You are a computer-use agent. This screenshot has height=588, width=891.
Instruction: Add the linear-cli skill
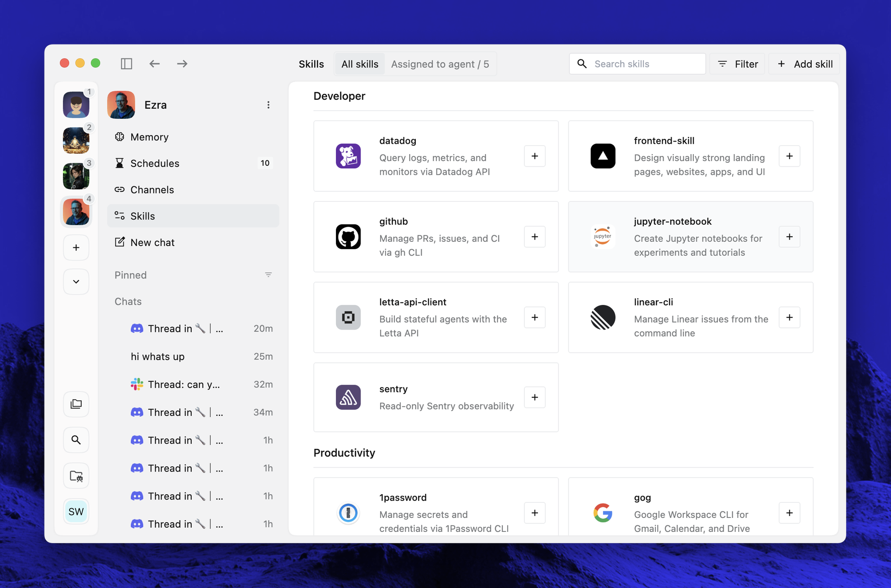click(789, 317)
